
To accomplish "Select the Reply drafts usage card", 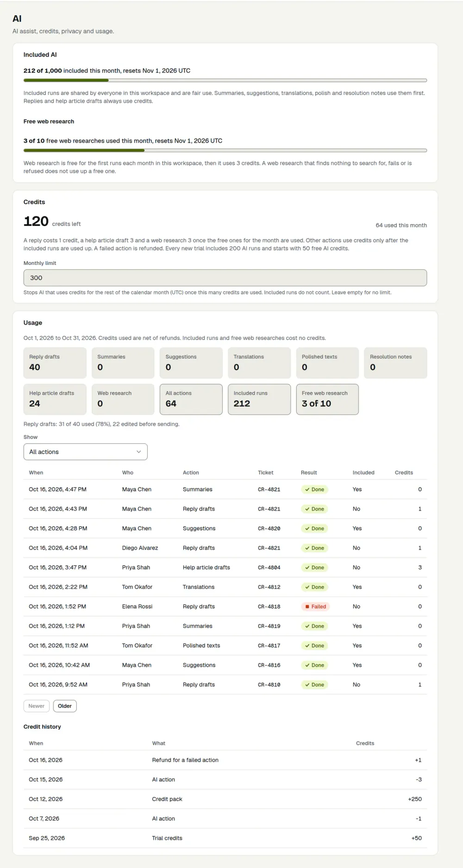I will pyautogui.click(x=55, y=363).
